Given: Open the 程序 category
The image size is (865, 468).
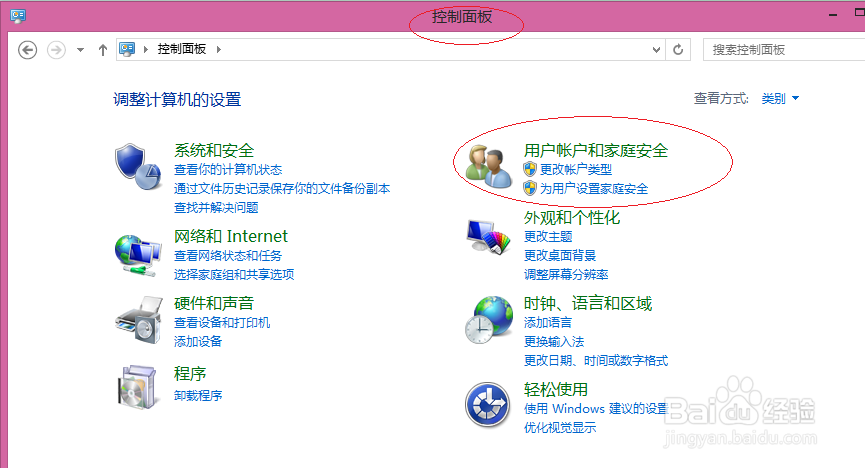Looking at the screenshot, I should click(190, 374).
